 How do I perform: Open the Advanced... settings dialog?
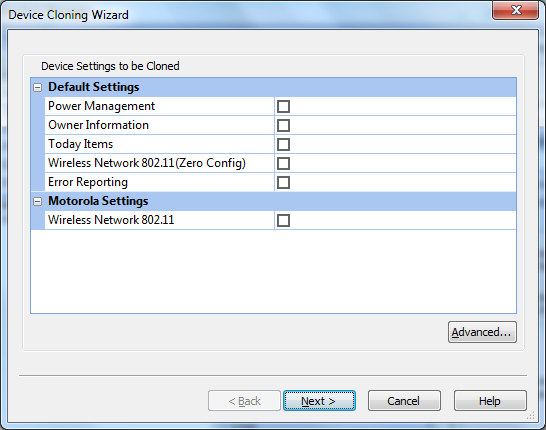(482, 332)
